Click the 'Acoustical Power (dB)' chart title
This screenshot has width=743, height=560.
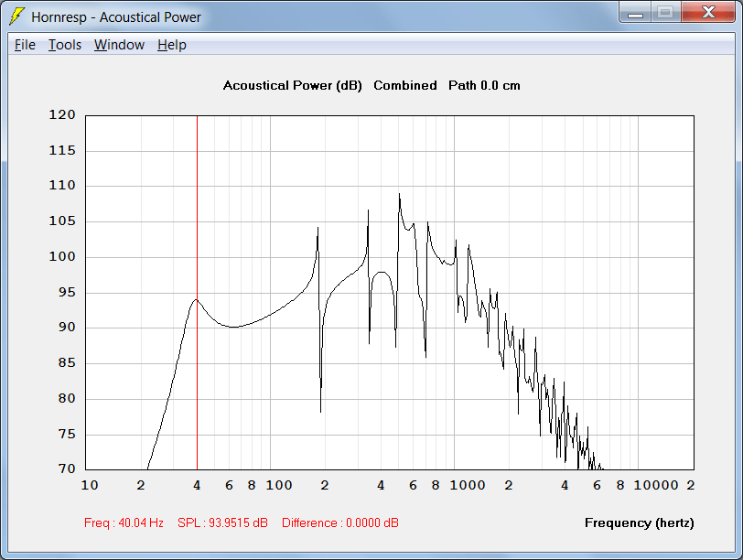[x=293, y=85]
